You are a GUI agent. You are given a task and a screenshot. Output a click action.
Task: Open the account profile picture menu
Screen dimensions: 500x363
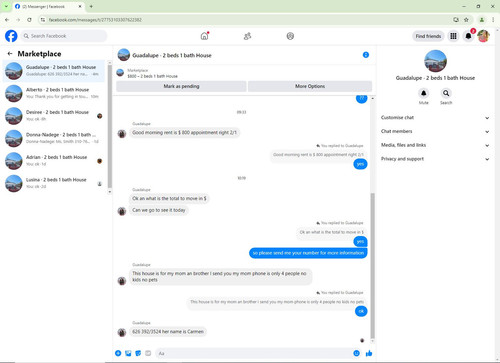point(483,36)
